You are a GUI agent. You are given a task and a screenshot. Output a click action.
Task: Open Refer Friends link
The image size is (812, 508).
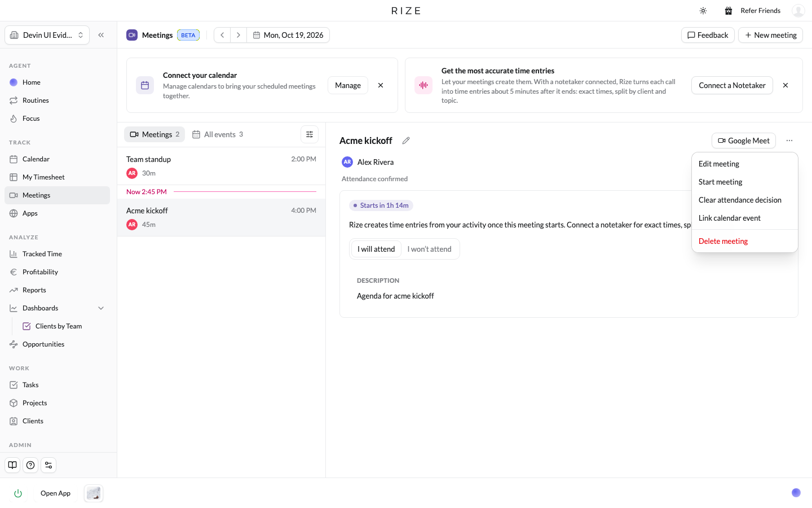pos(753,11)
